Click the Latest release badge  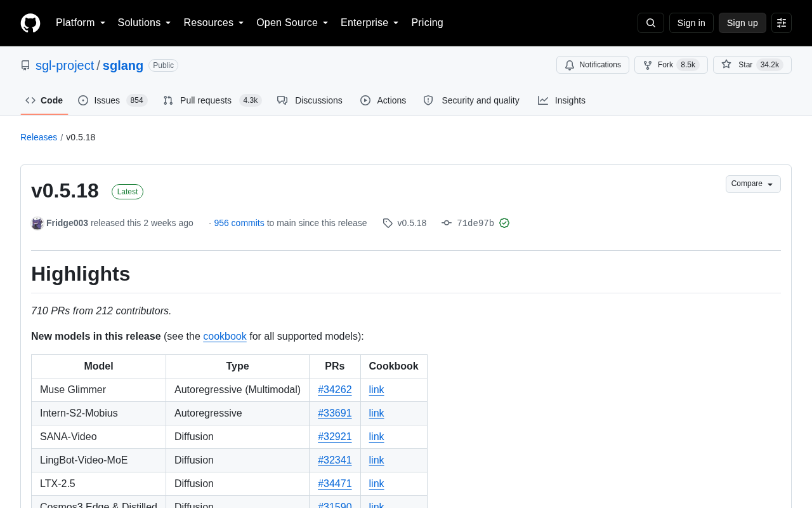click(128, 192)
